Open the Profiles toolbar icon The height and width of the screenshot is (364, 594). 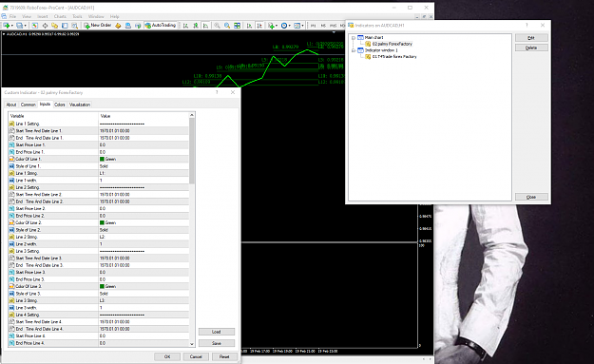tap(20, 26)
